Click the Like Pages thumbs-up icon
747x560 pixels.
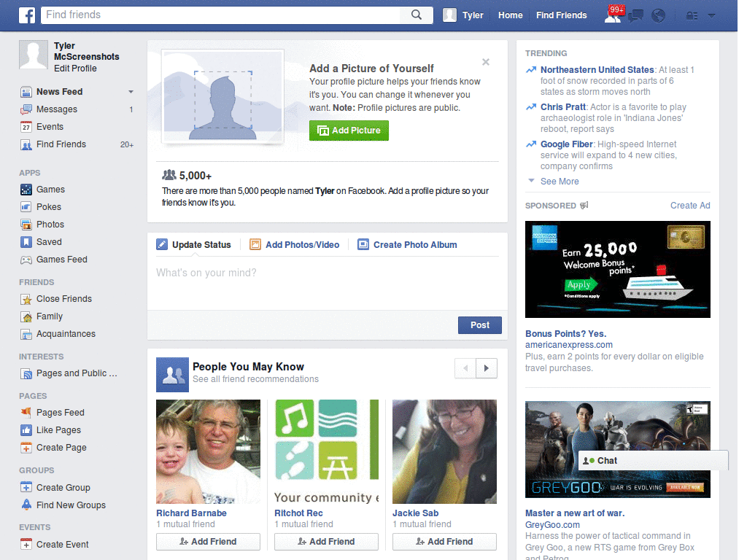[x=26, y=430]
